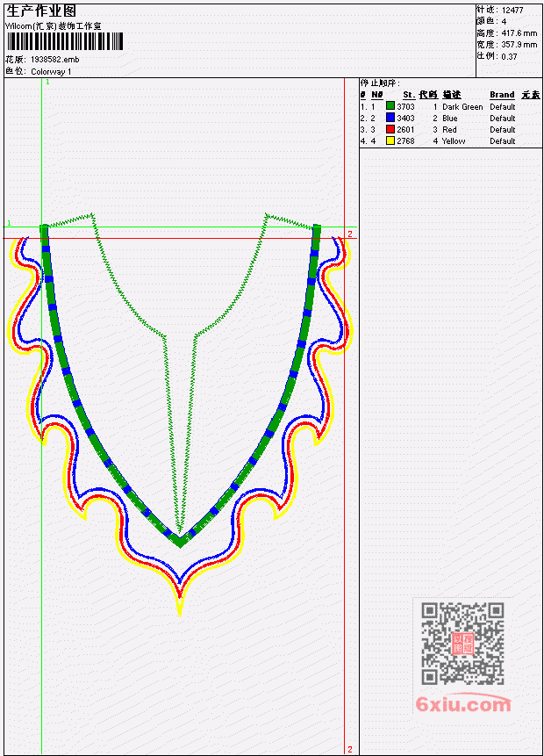Click the barcode under the studio name
The width and height of the screenshot is (544, 756).
coord(65,41)
